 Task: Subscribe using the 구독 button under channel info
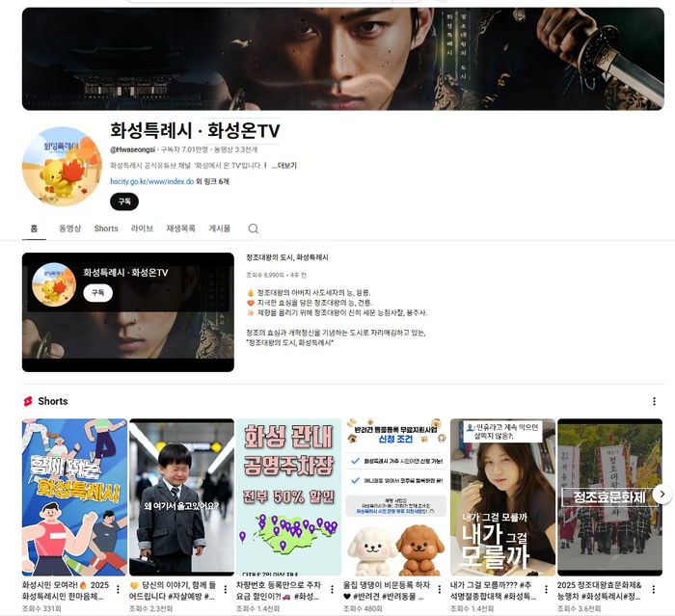(123, 201)
